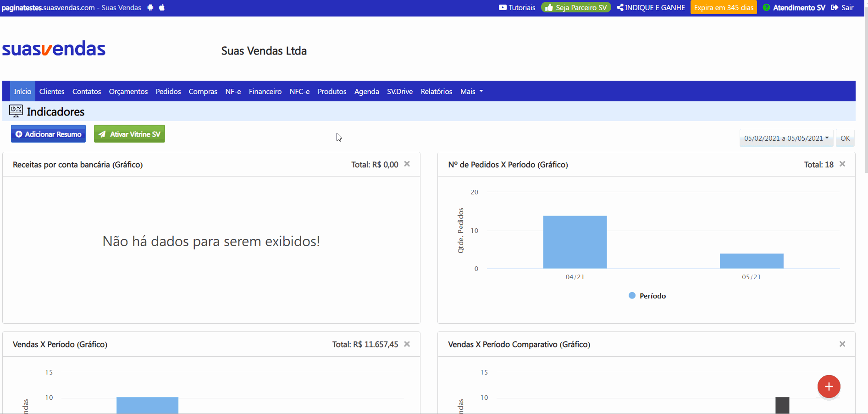Click 'Nº de Pedidos X Período (Gráfico)' title

click(508, 165)
